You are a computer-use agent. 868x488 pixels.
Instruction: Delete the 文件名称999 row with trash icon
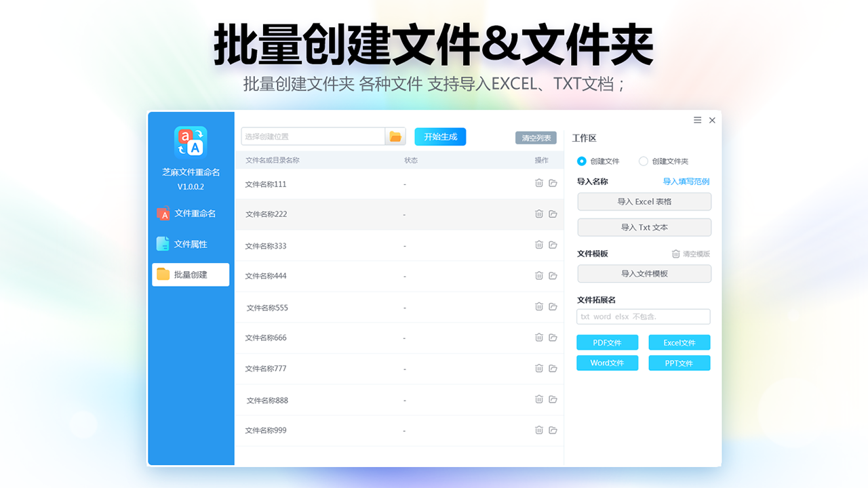click(x=539, y=430)
